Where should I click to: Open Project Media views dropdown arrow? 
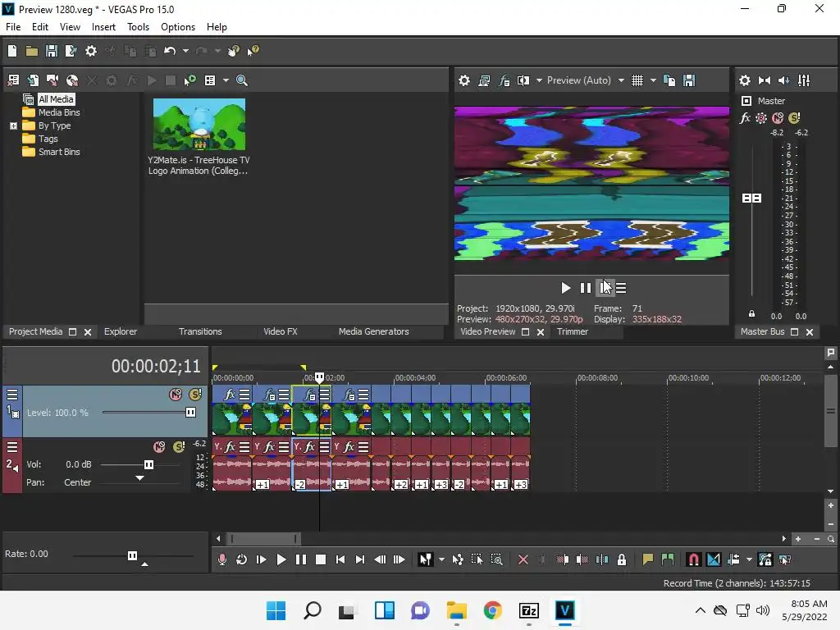click(x=226, y=80)
